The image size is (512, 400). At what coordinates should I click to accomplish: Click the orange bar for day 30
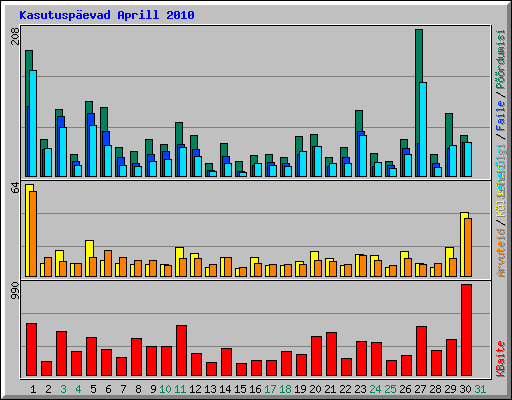(x=468, y=247)
